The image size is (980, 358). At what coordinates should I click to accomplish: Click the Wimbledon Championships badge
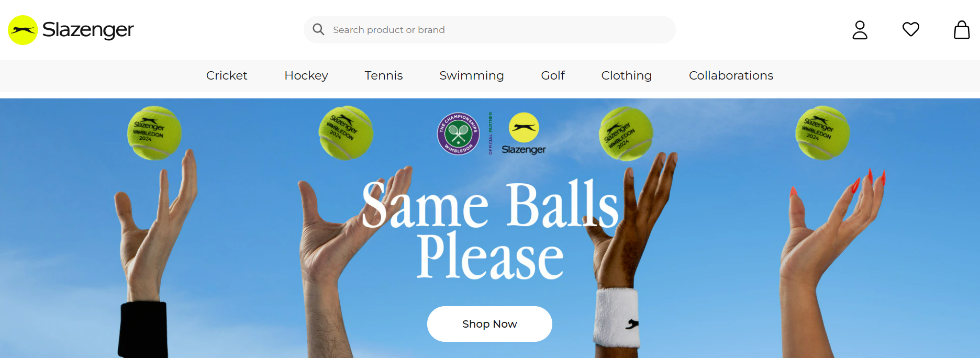pos(459,133)
